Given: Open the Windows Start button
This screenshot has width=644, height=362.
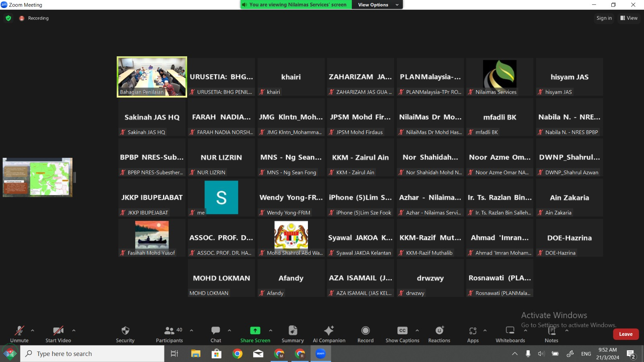Looking at the screenshot, I should (10, 354).
